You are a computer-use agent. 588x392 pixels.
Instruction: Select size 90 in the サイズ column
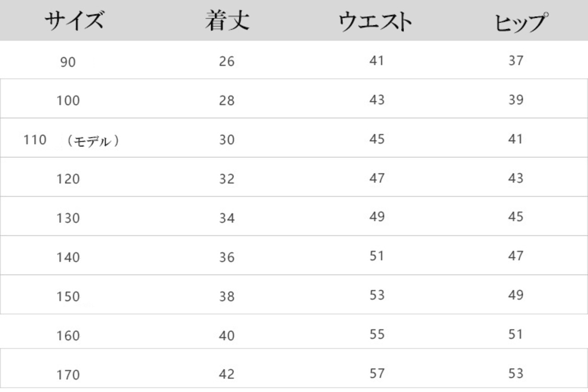point(68,62)
